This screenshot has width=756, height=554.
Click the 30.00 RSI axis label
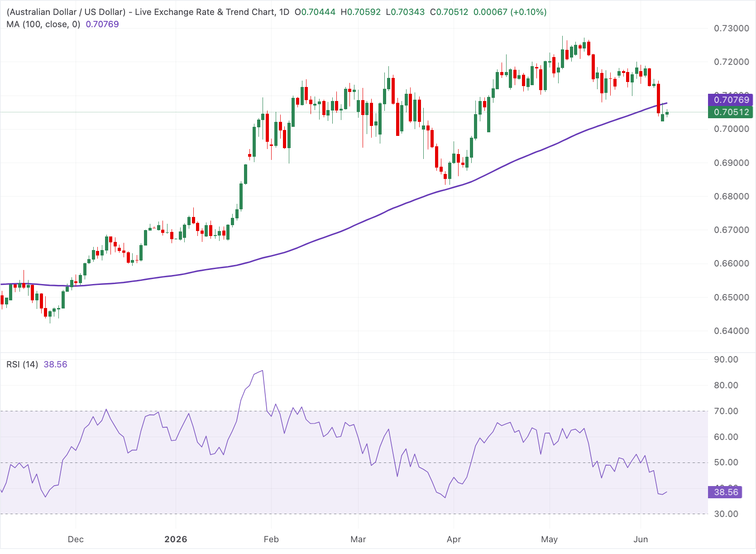click(x=726, y=514)
